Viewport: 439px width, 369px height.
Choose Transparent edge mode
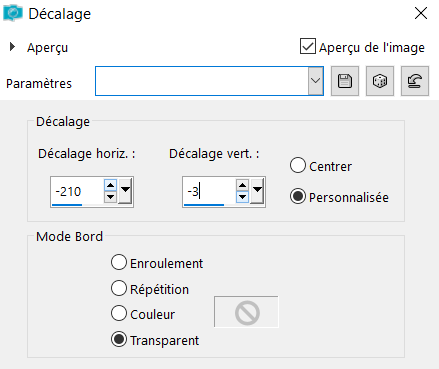point(119,339)
